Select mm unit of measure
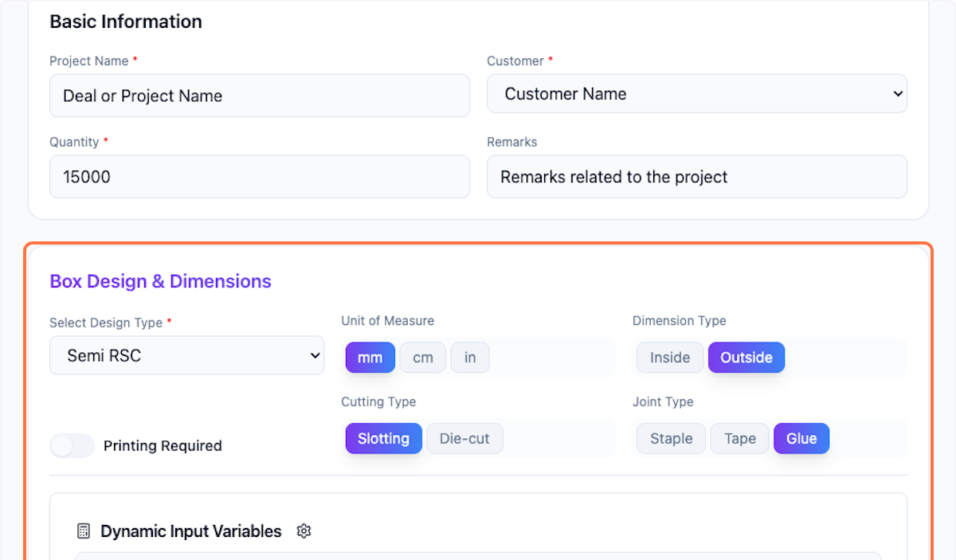Image resolution: width=956 pixels, height=560 pixels. click(x=370, y=358)
